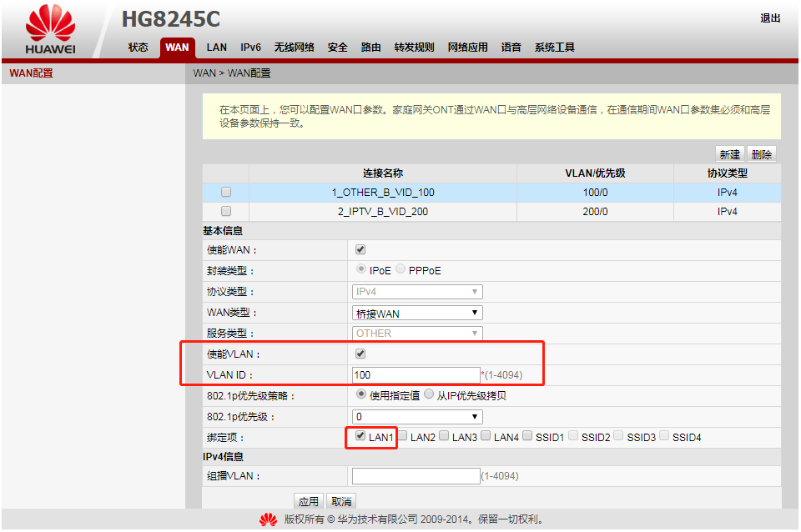Viewport: 801px width, 532px height.
Task: Expand the WAN类型 dropdown
Action: (417, 313)
